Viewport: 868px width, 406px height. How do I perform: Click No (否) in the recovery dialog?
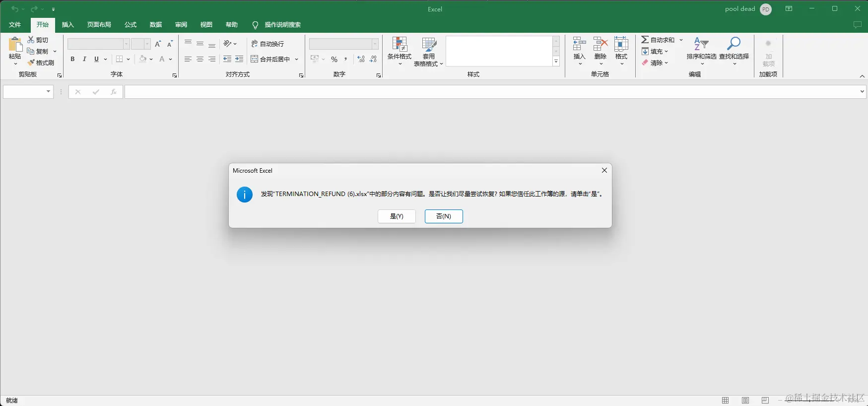(x=444, y=216)
